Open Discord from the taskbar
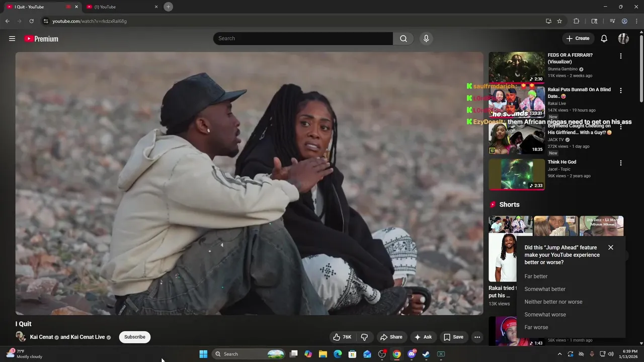 (x=412, y=354)
